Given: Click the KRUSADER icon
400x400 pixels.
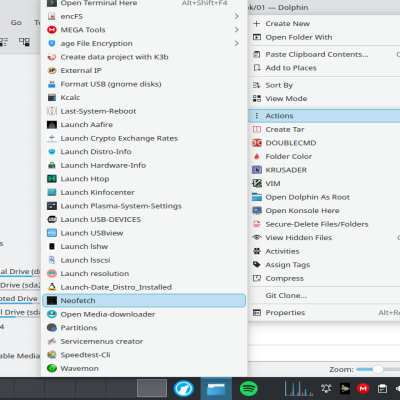Looking at the screenshot, I should [x=257, y=170].
